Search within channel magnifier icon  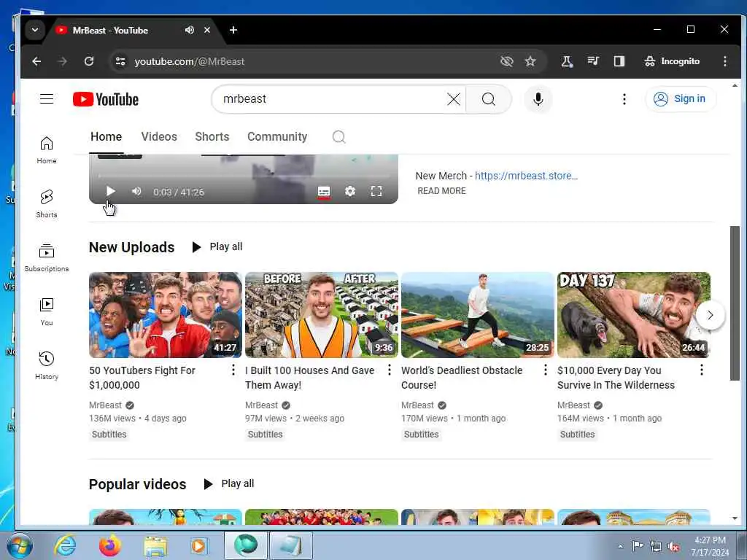(338, 137)
